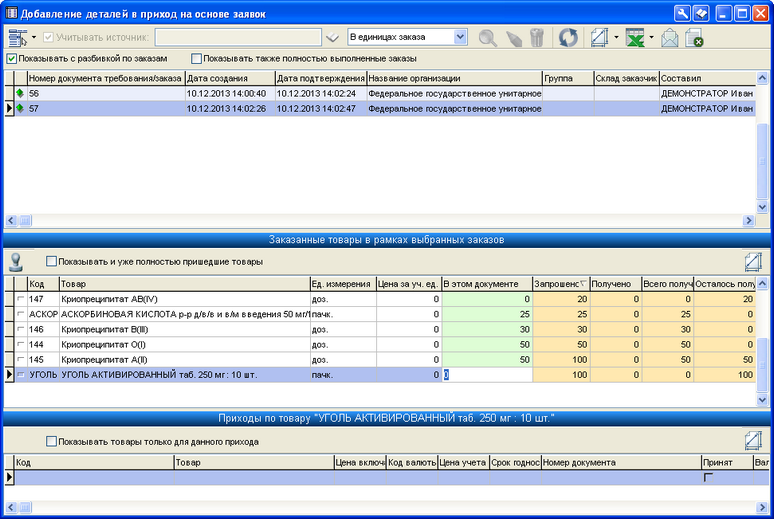Click the wrench settings icon in title bar

684,13
